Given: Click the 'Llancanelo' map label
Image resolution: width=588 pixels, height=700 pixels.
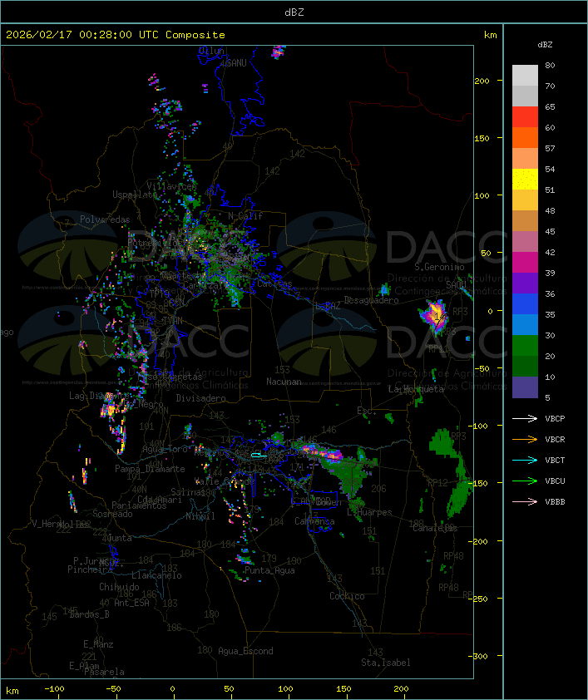Looking at the screenshot, I should pos(156,575).
